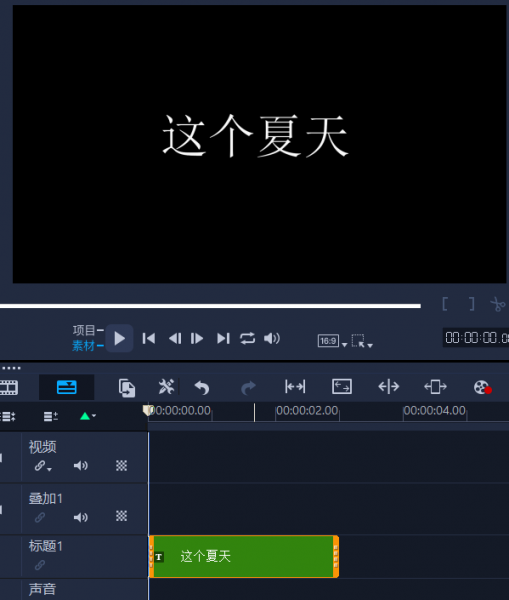Image resolution: width=509 pixels, height=600 pixels.
Task: Click the 00:00:02.00 mark on ruler
Action: tap(307, 411)
